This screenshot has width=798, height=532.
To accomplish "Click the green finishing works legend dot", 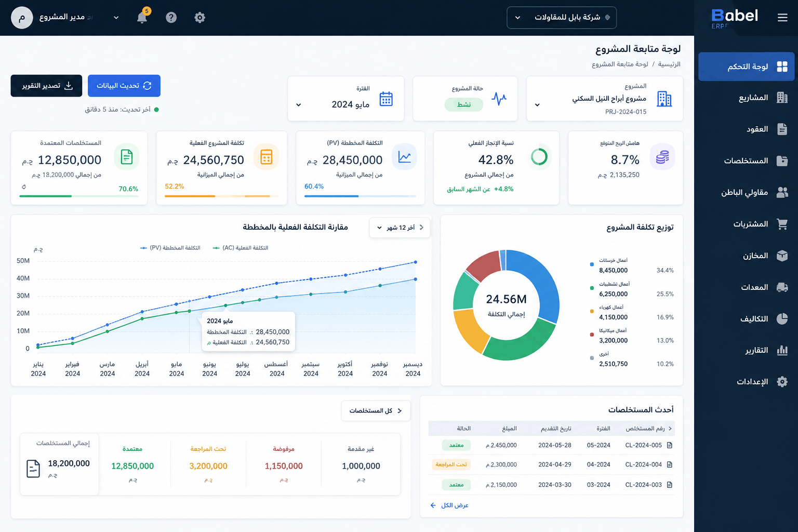I will pos(592,288).
